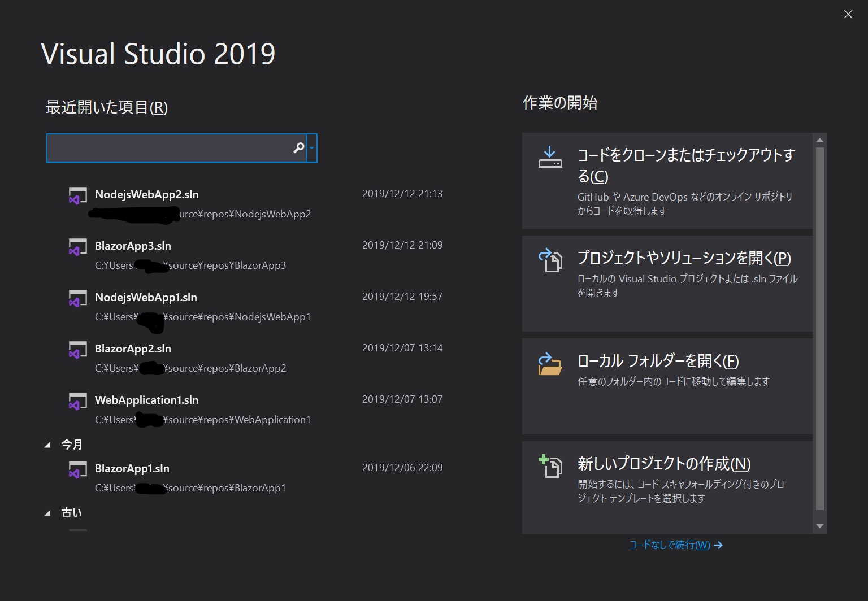
Task: Click the 2019/12/06 22:09 timestamp
Action: pyautogui.click(x=402, y=468)
